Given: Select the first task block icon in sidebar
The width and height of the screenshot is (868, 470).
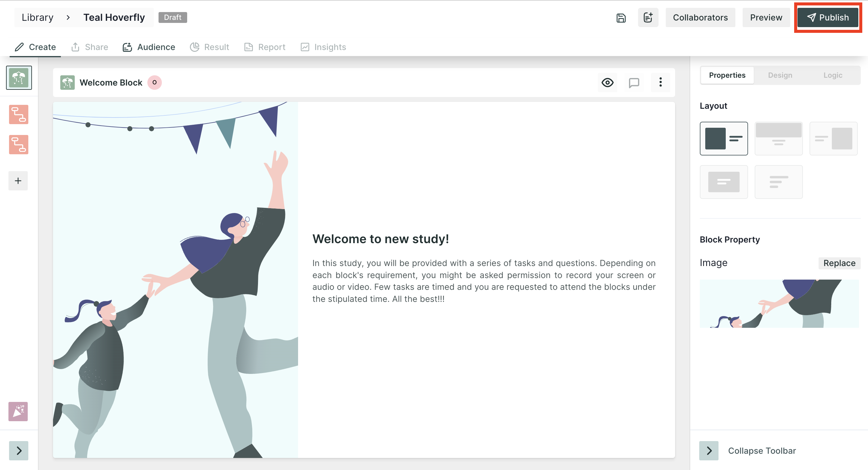Looking at the screenshot, I should (x=18, y=114).
